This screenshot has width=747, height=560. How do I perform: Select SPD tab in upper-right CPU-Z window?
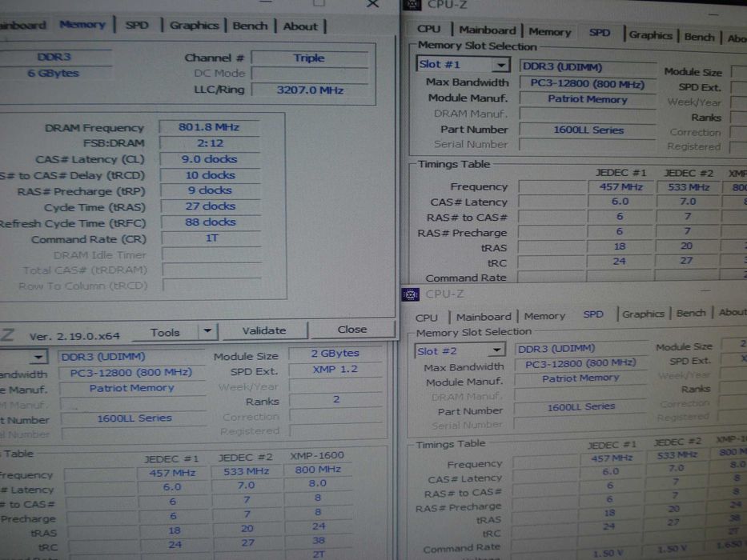tap(599, 33)
